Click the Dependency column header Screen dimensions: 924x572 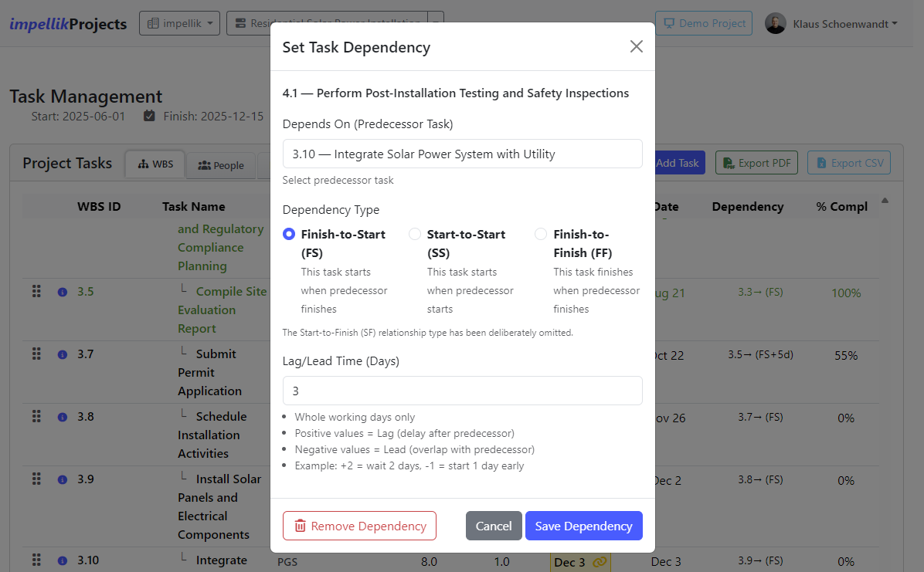(x=747, y=206)
